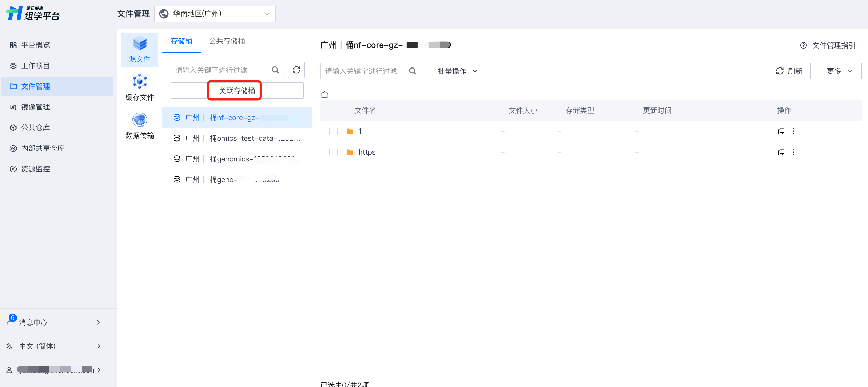The image size is (868, 387).
Task: Expand the 华南地区(广州) region dropdown
Action: pos(215,14)
